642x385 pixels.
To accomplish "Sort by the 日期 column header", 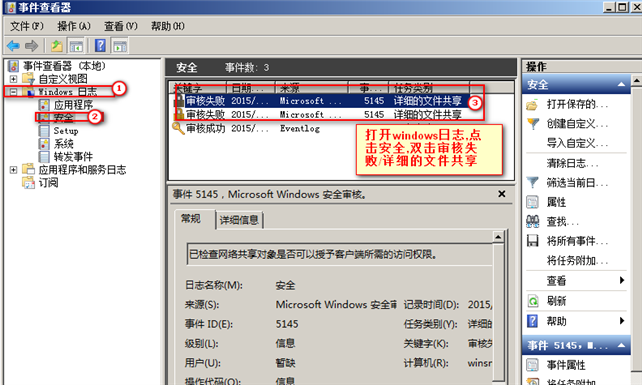I will [x=251, y=88].
